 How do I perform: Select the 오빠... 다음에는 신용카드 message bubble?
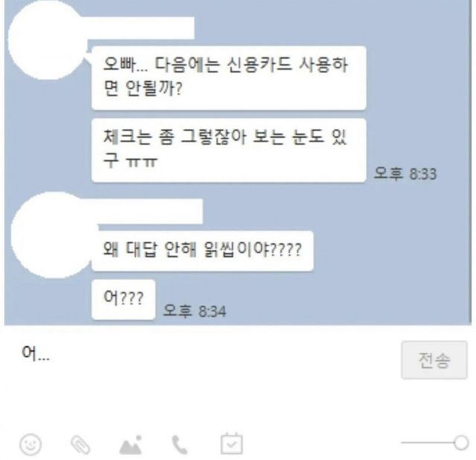(229, 77)
